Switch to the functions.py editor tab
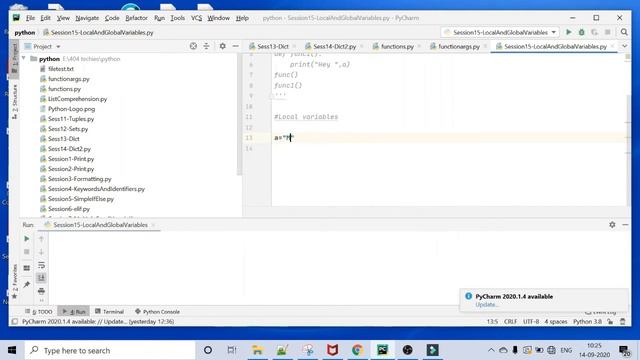The image size is (640, 360). [x=397, y=47]
